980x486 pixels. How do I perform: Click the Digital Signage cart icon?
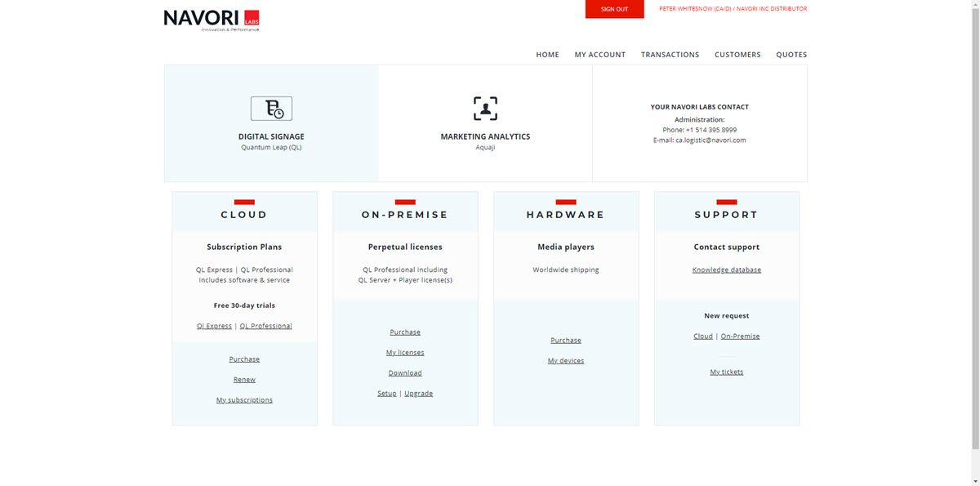coord(271,109)
